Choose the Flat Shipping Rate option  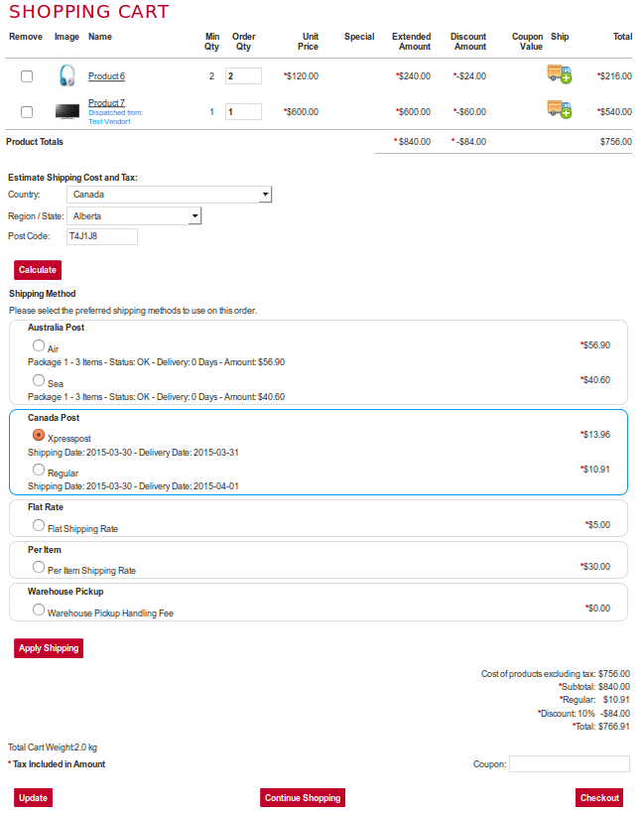click(38, 526)
